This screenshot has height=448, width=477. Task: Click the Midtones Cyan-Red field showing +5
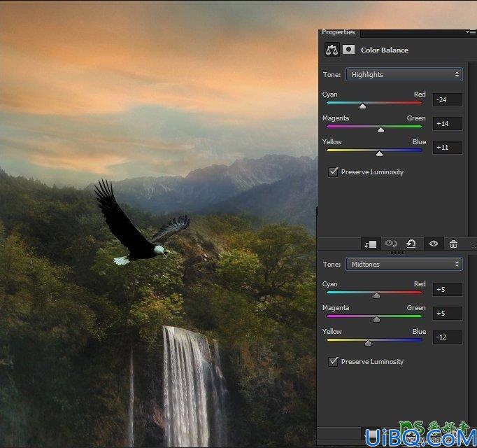(x=448, y=290)
